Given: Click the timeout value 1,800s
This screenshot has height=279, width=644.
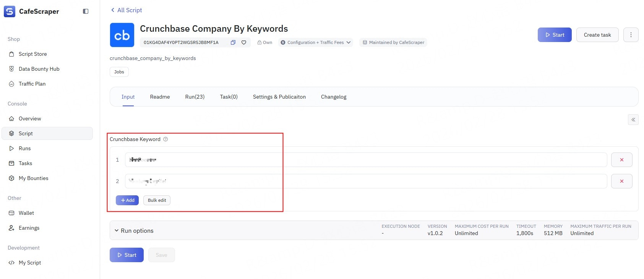Looking at the screenshot, I should 525,233.
